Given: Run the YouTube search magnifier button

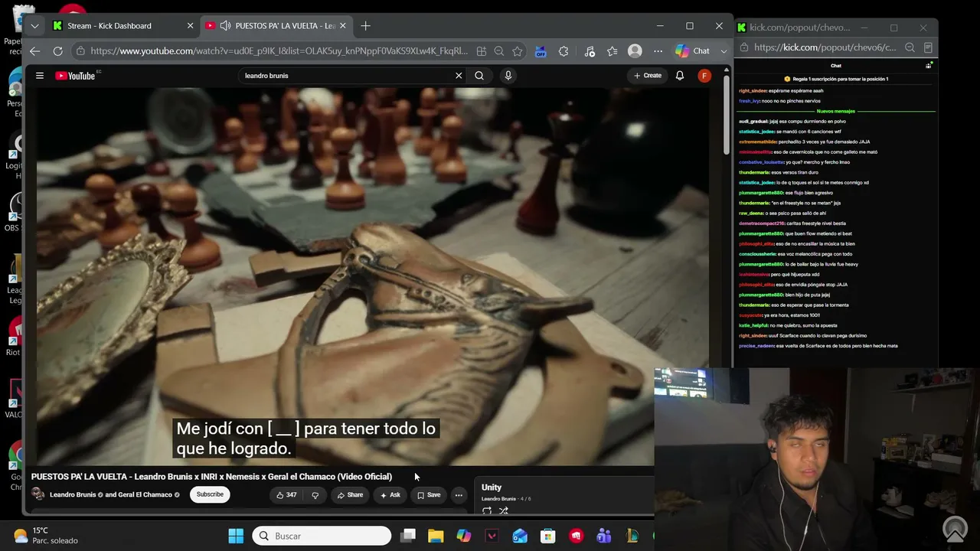Looking at the screenshot, I should 479,76.
